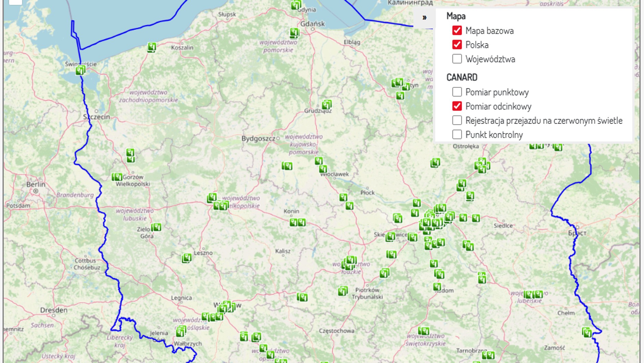
Task: Click the Mapa section heading
Action: coord(456,16)
